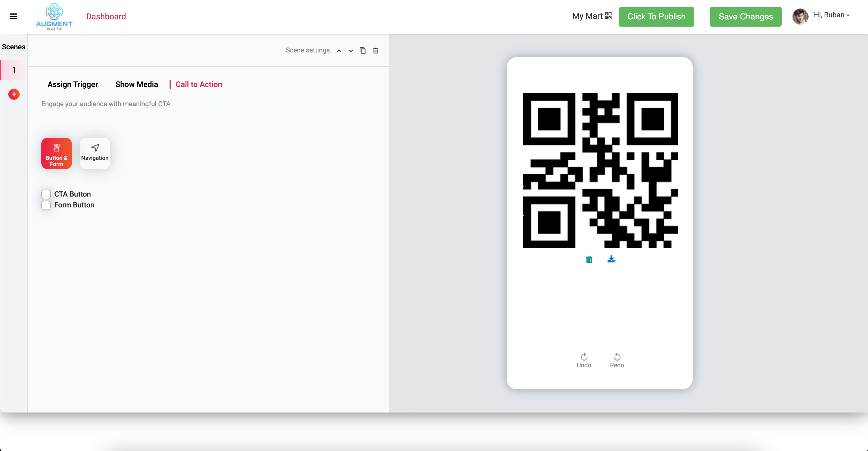This screenshot has height=451, width=868.
Task: Select the Button & Form option
Action: pos(57,153)
